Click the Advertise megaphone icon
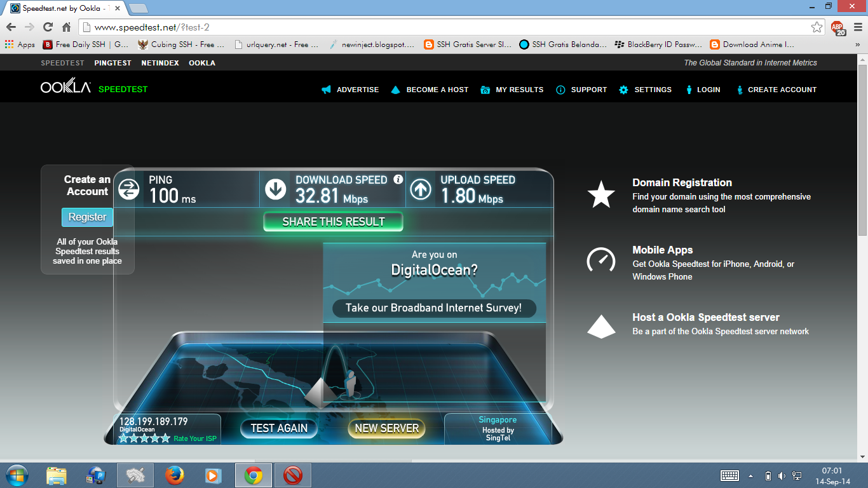 pyautogui.click(x=327, y=90)
